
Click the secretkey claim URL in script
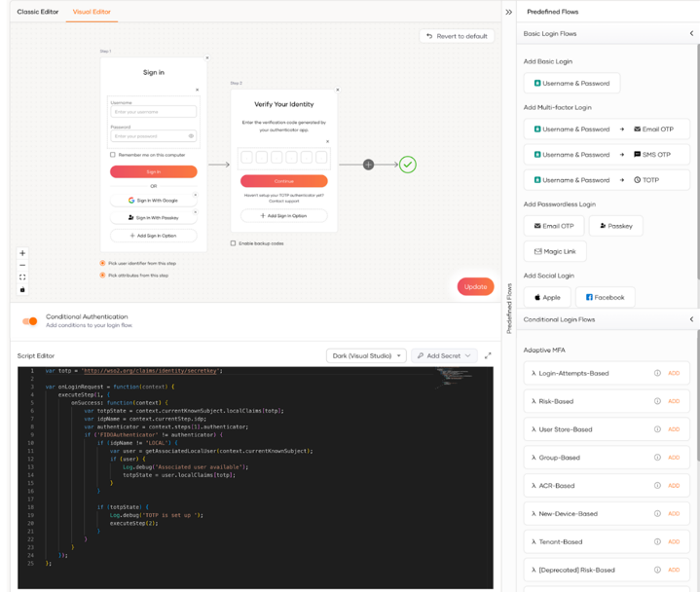150,371
